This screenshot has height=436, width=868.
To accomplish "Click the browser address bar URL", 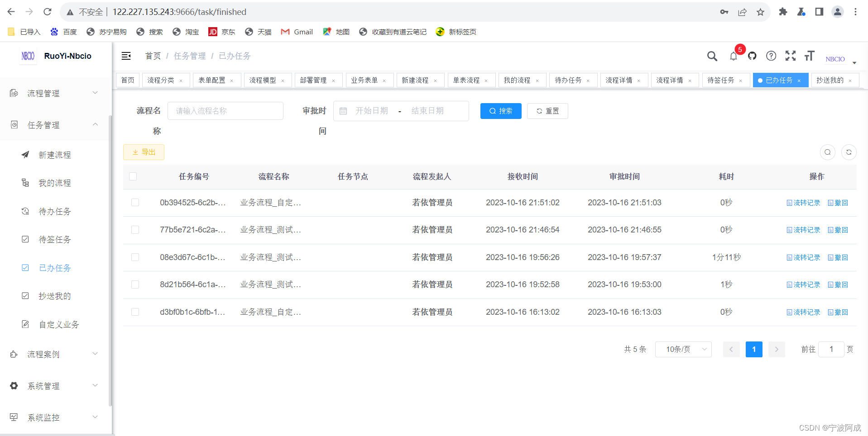I will [x=179, y=12].
